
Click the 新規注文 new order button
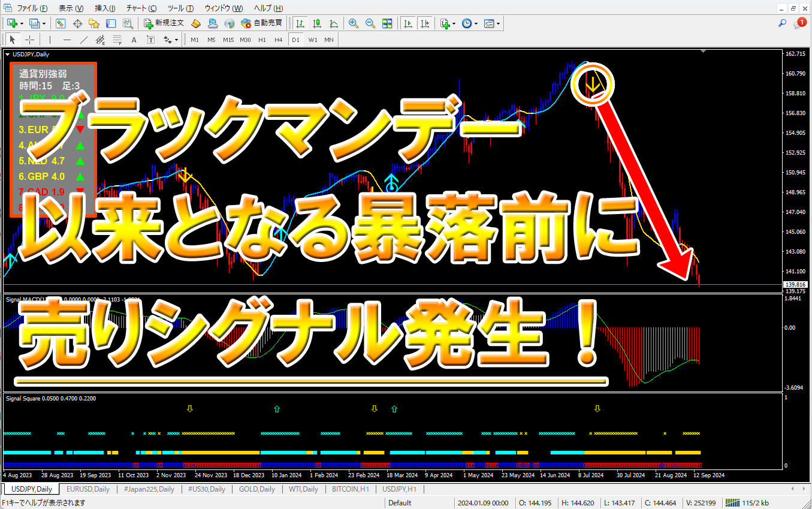(164, 23)
